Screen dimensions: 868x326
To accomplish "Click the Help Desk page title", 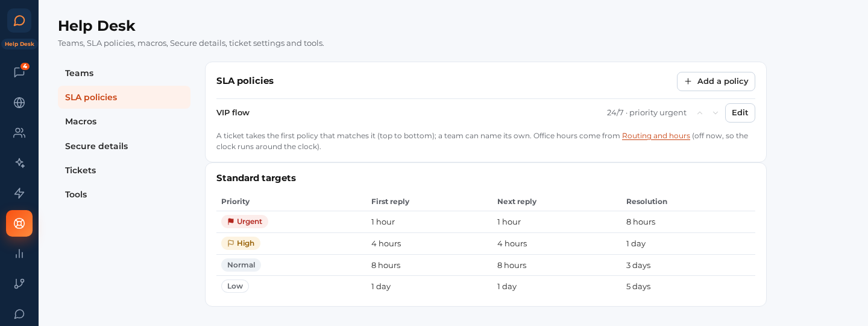I will click(96, 26).
